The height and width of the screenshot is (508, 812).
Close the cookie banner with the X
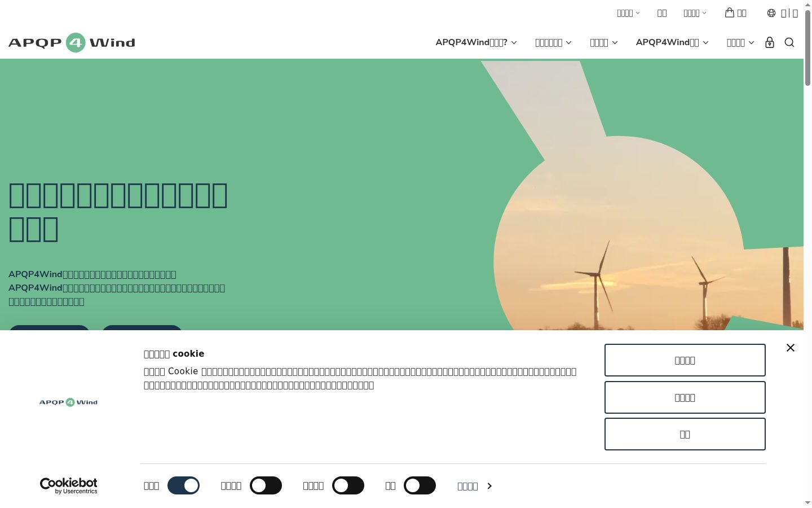(x=791, y=348)
